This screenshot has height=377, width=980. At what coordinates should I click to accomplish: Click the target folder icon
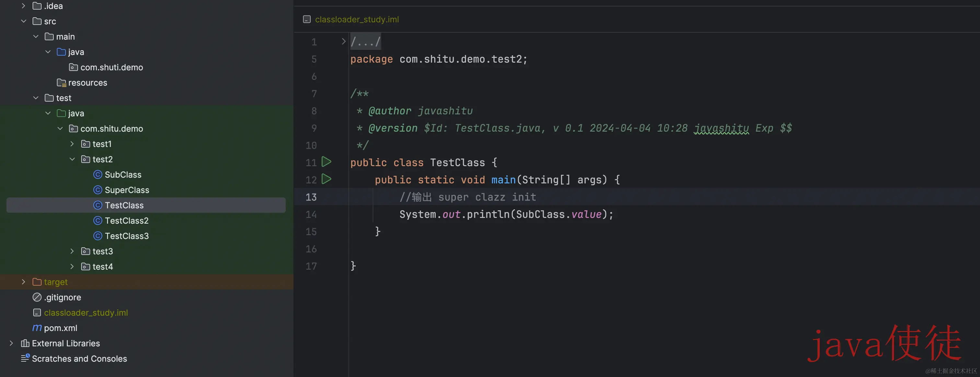37,281
